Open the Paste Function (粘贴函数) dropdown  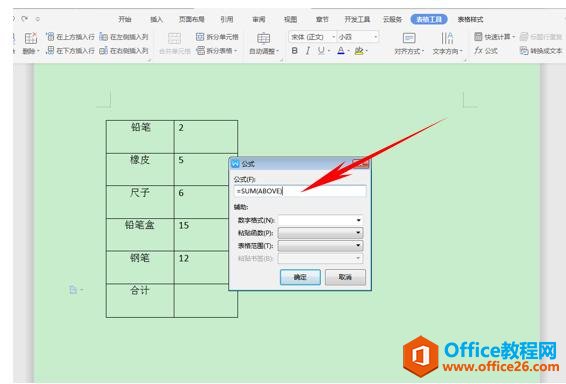[x=320, y=233]
